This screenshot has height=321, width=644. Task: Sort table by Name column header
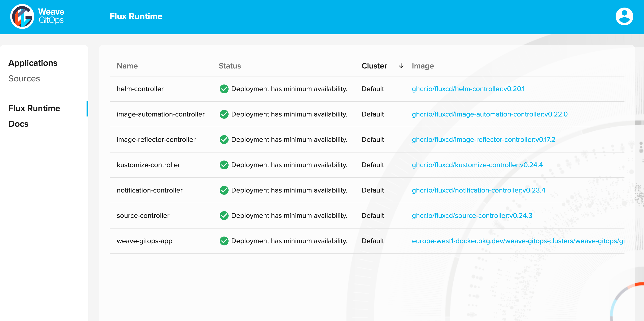point(127,66)
